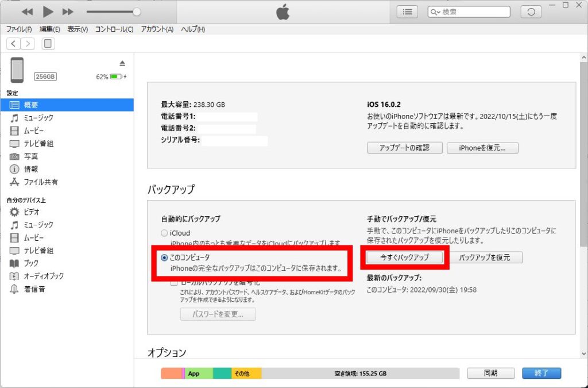The image size is (588, 388).
Task: Click the circular refresh button at top right
Action: pos(531,11)
